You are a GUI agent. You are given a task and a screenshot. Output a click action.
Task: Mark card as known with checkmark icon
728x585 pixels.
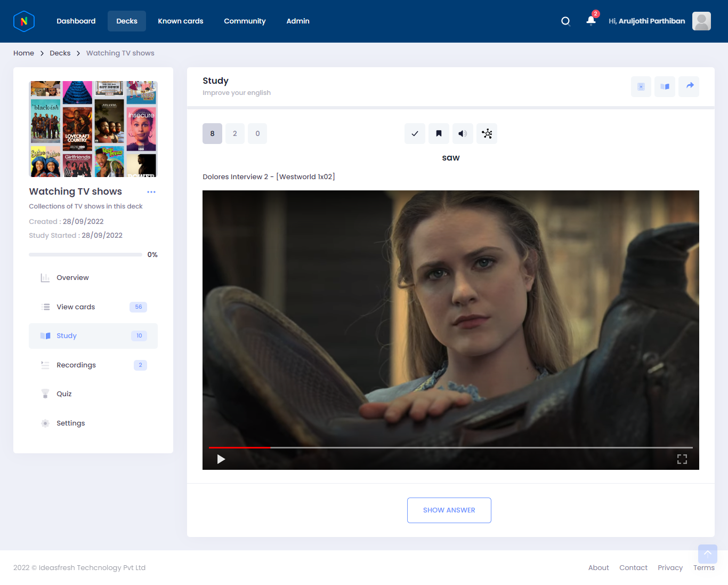(x=415, y=134)
